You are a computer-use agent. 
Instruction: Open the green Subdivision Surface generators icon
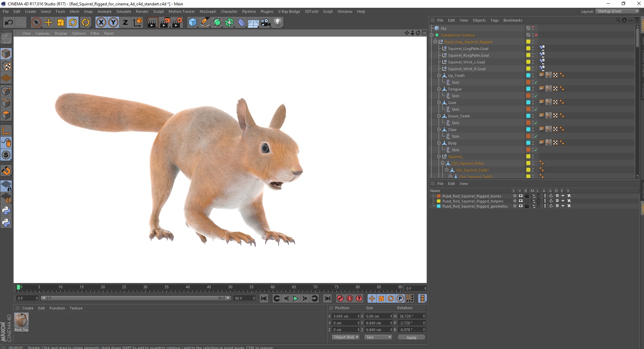tap(217, 23)
